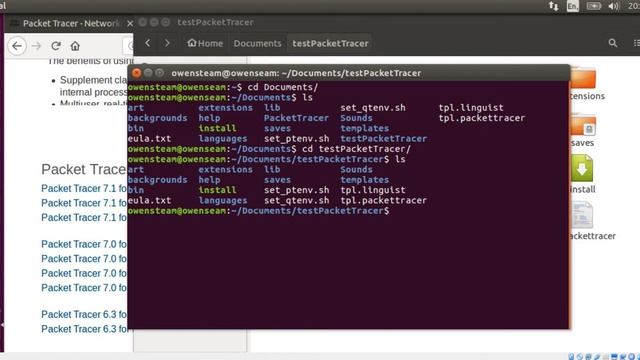
Task: Maximize the terminal window
Action: (159, 73)
